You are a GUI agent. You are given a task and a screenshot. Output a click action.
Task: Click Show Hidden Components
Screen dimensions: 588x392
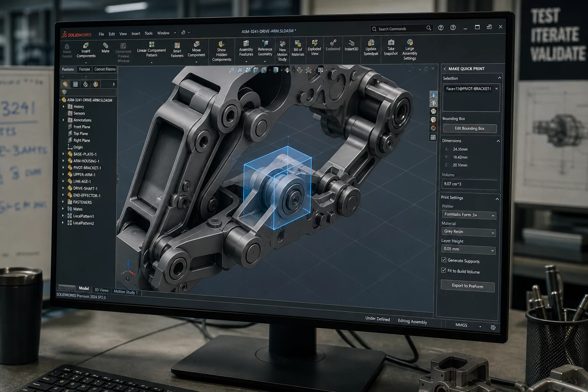tap(222, 51)
